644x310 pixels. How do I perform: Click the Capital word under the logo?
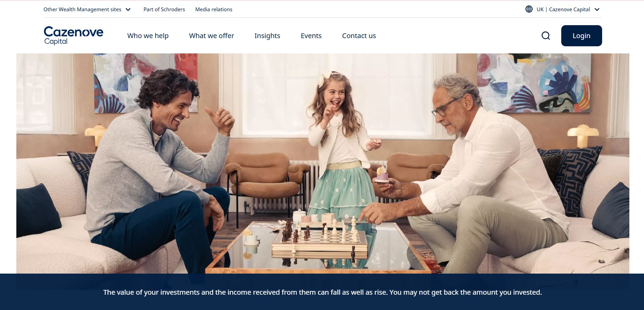click(56, 42)
